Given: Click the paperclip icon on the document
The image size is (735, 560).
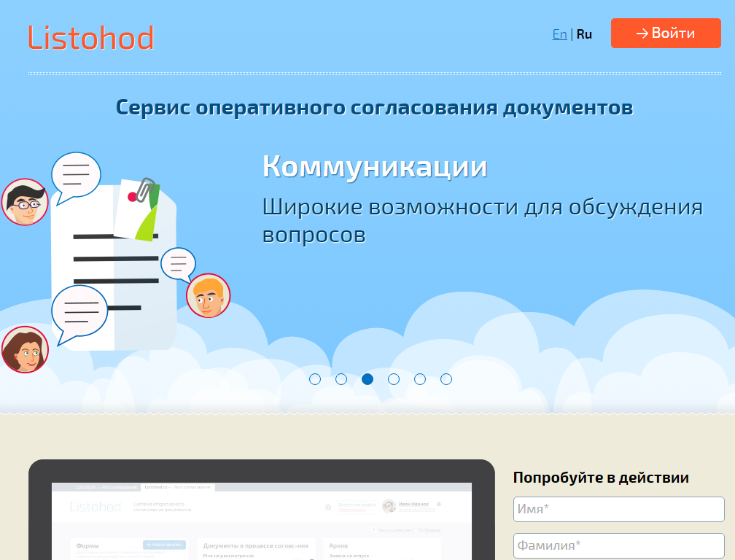Looking at the screenshot, I should 145,190.
